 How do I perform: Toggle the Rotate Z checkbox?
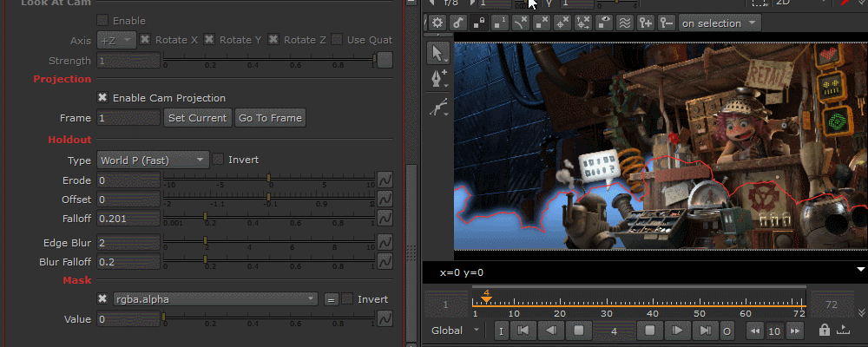pyautogui.click(x=273, y=39)
